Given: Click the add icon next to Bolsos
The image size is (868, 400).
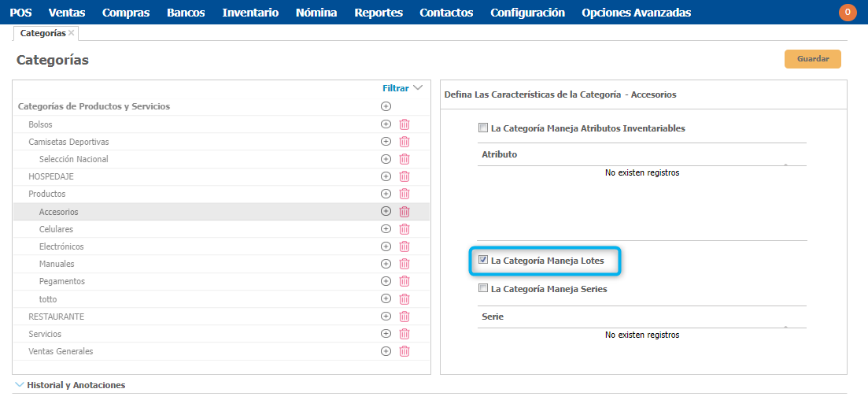Looking at the screenshot, I should coord(386,124).
